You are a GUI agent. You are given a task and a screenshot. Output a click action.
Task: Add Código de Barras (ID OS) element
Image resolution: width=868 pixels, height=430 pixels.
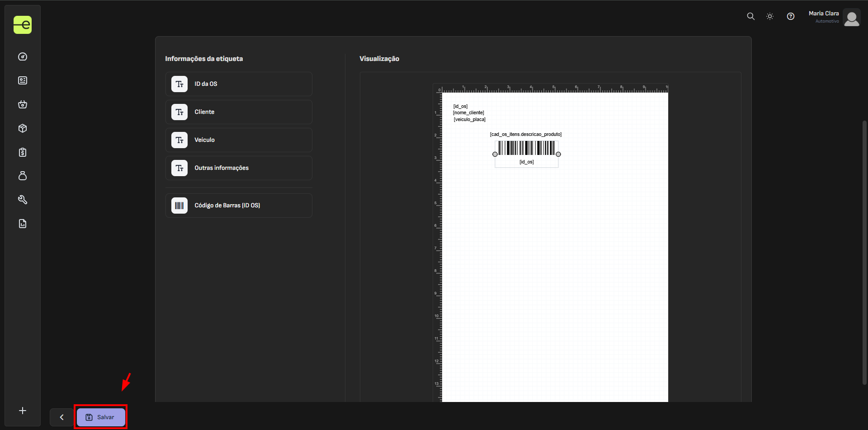pos(239,206)
